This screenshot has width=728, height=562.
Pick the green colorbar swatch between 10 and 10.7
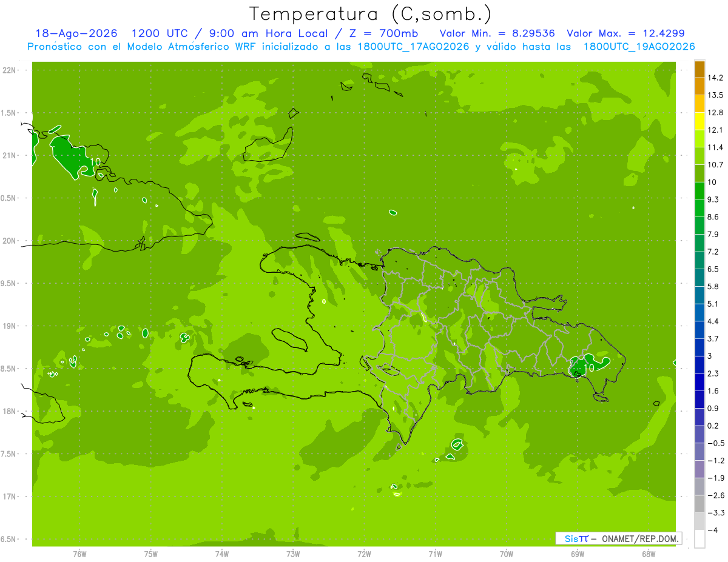pos(699,173)
